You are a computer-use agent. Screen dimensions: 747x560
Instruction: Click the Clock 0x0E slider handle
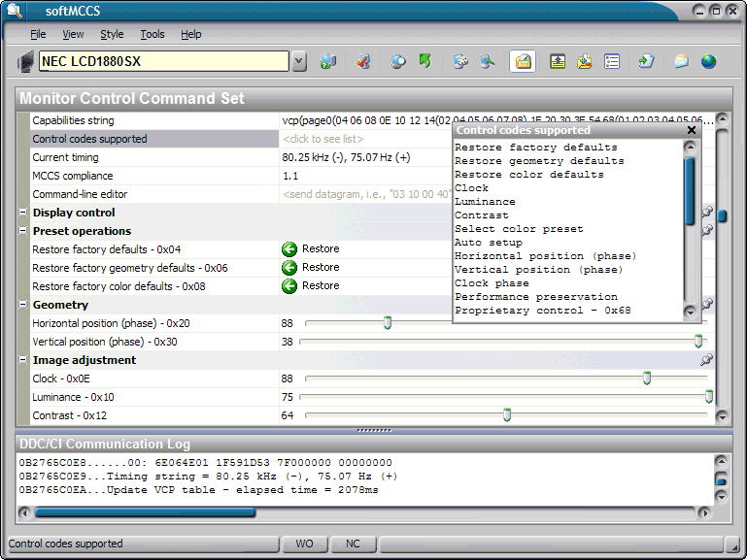(x=647, y=379)
